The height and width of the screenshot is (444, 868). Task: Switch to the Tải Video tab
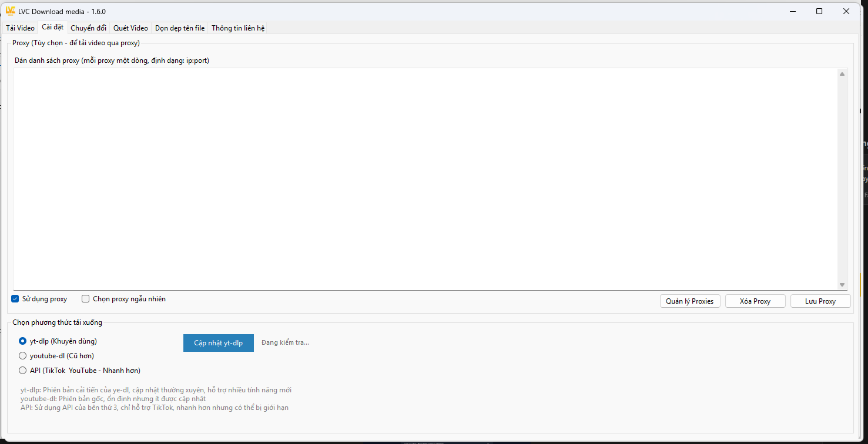[20, 28]
